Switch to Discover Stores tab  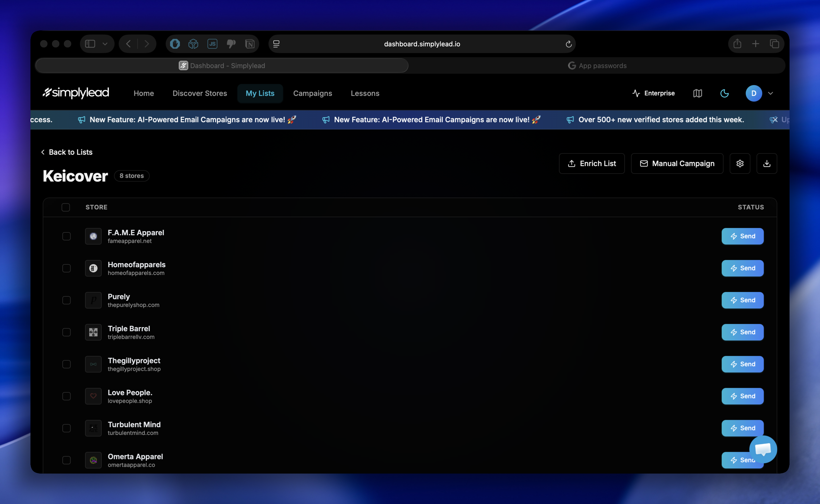(x=200, y=93)
